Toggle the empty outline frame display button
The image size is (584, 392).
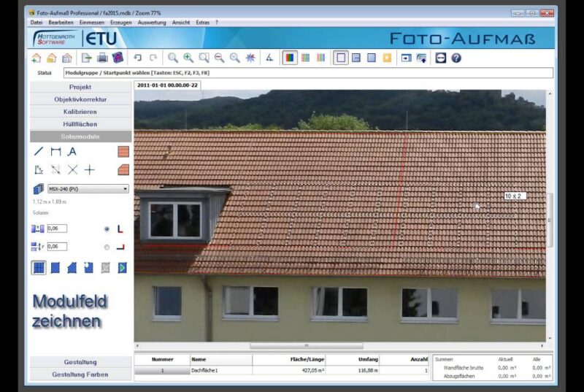point(340,58)
